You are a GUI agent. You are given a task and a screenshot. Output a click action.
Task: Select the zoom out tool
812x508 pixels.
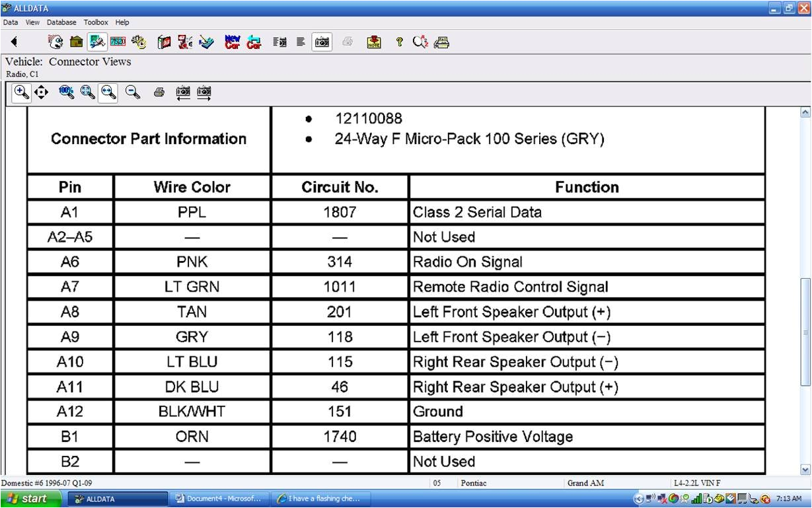tap(133, 92)
